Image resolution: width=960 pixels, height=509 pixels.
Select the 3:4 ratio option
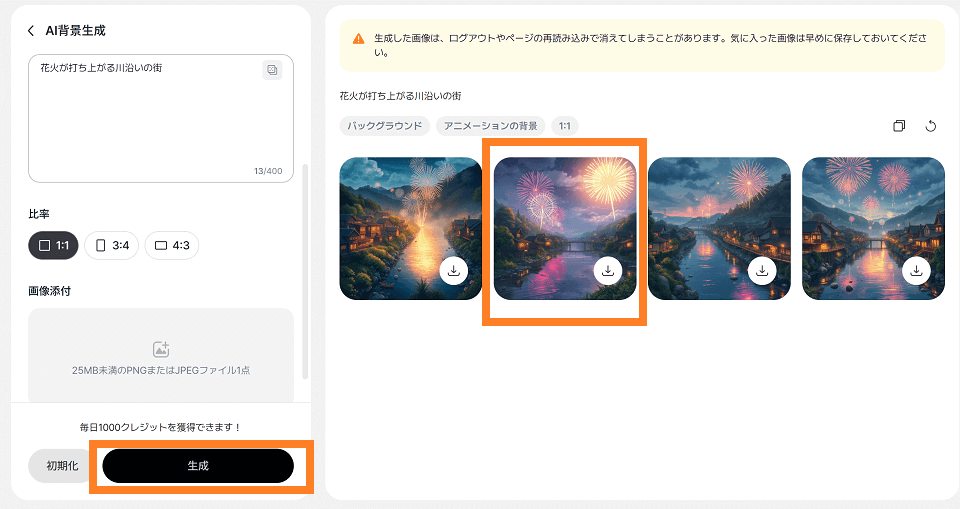(x=111, y=245)
